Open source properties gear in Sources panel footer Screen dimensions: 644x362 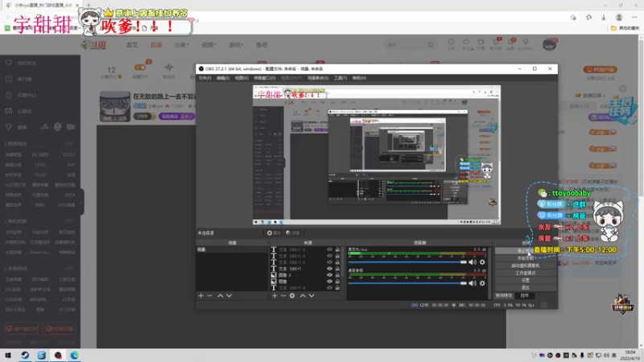292,295
